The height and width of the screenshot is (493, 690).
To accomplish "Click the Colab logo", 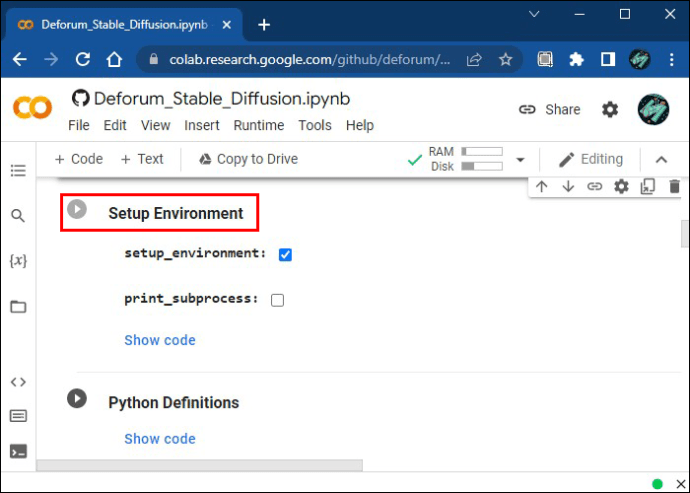I will point(32,108).
